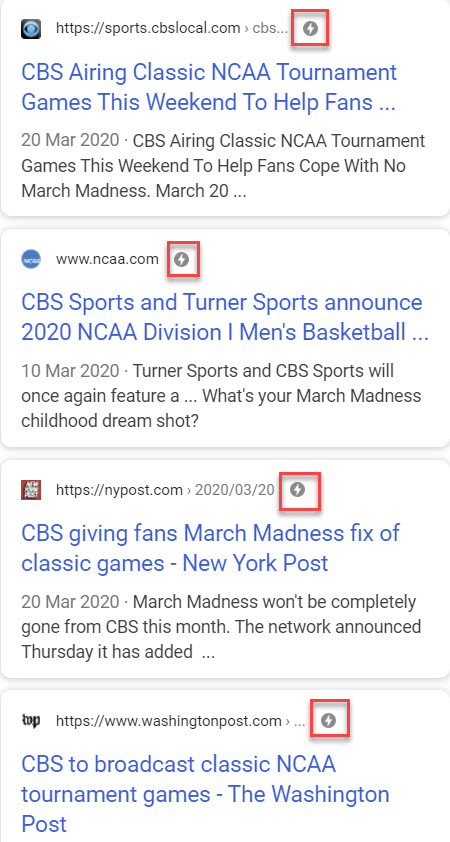The image size is (450, 842).
Task: Click the AMP lightning icon next to www.ncaa.com
Action: point(182,260)
